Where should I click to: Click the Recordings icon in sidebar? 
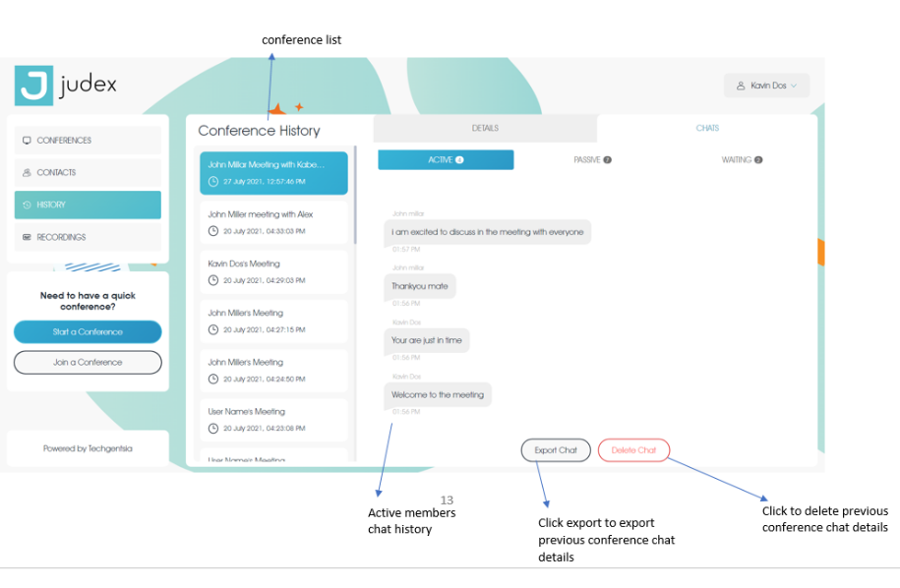27,238
